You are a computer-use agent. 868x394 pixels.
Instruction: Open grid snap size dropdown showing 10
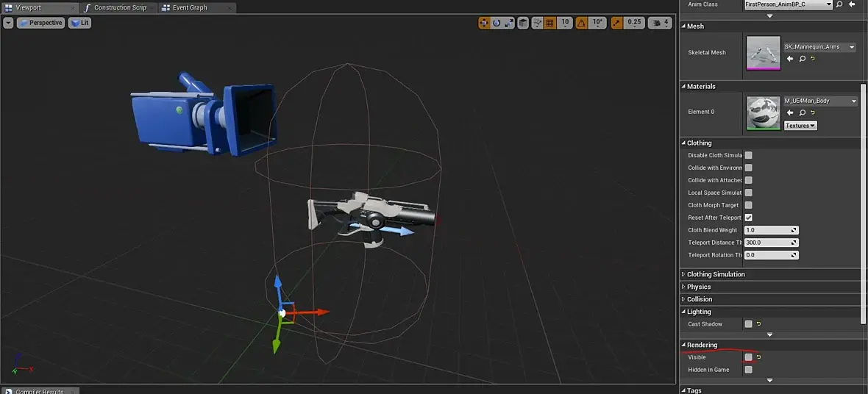[x=565, y=23]
